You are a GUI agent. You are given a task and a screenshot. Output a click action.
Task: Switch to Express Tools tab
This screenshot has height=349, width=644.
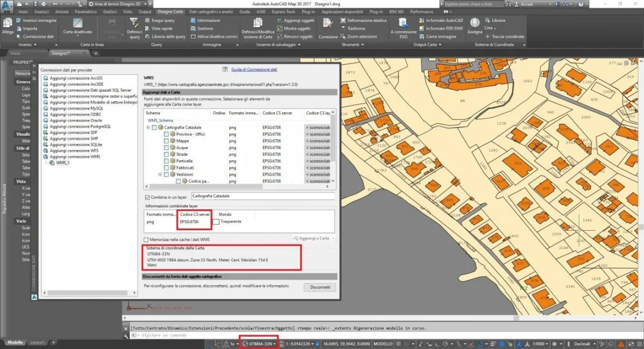click(284, 12)
